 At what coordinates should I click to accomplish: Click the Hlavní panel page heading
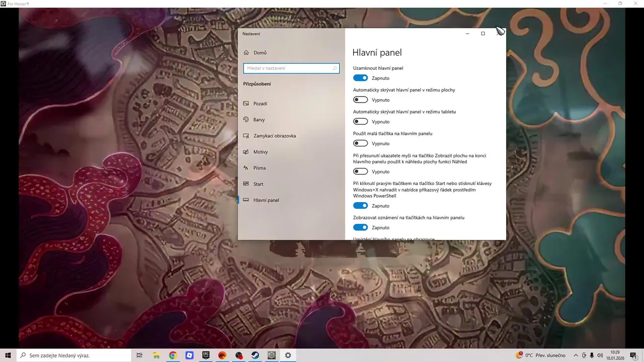(377, 52)
